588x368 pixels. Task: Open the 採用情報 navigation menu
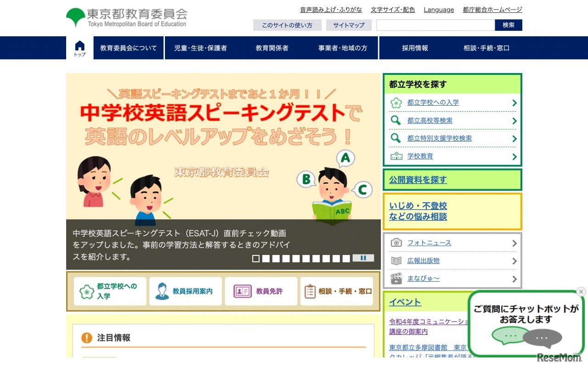coord(415,48)
